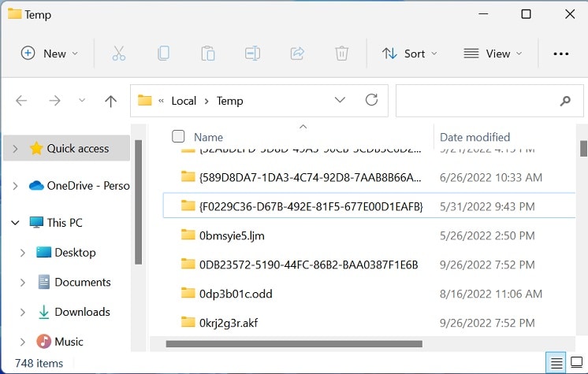The width and height of the screenshot is (588, 374).
Task: Switch to large thumbnails view button
Action: (x=576, y=362)
